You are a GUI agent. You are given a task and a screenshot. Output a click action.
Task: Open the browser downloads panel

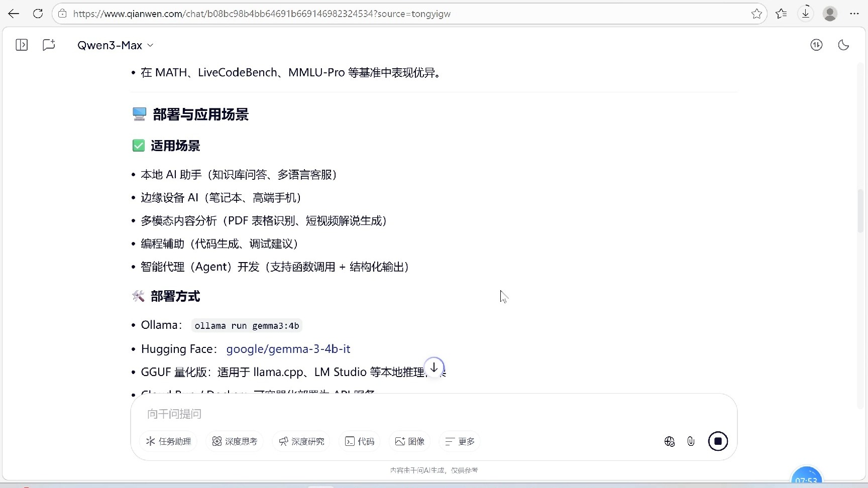point(805,14)
